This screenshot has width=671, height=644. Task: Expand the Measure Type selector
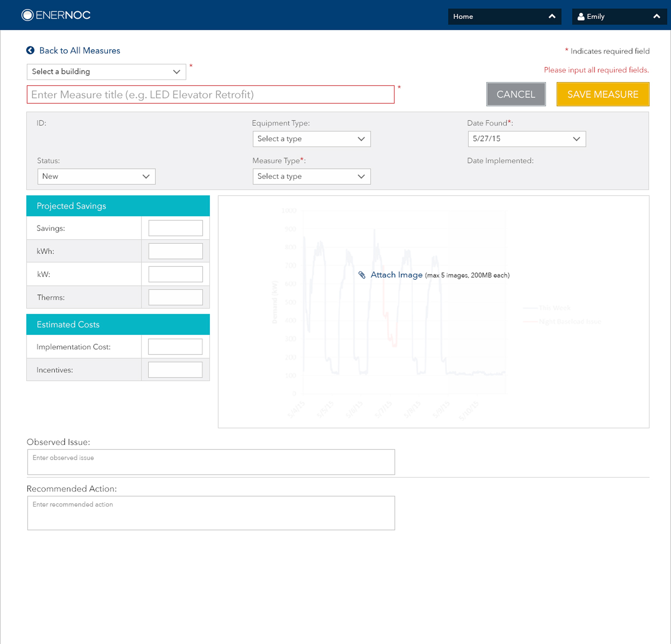pos(311,177)
